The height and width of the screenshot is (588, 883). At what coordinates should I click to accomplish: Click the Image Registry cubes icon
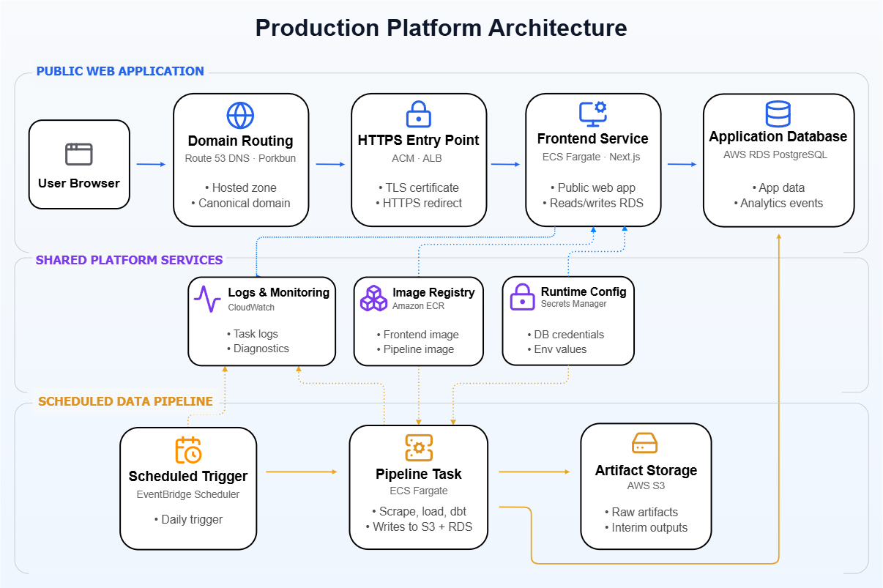[373, 299]
